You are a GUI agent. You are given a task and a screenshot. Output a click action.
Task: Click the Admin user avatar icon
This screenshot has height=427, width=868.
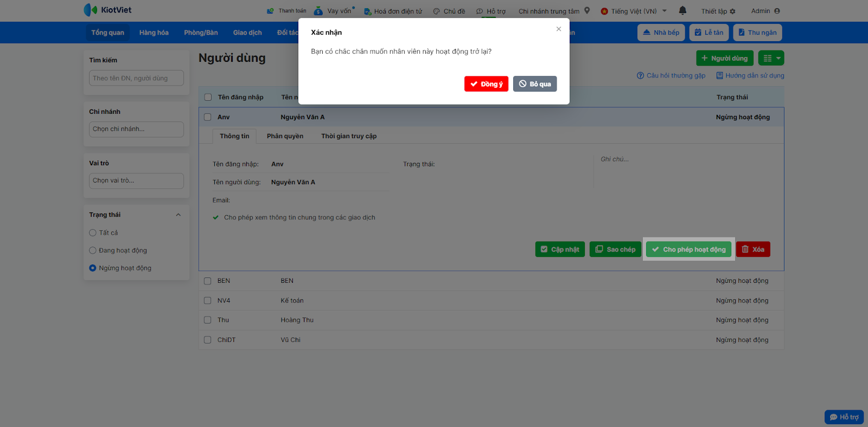[x=777, y=11]
